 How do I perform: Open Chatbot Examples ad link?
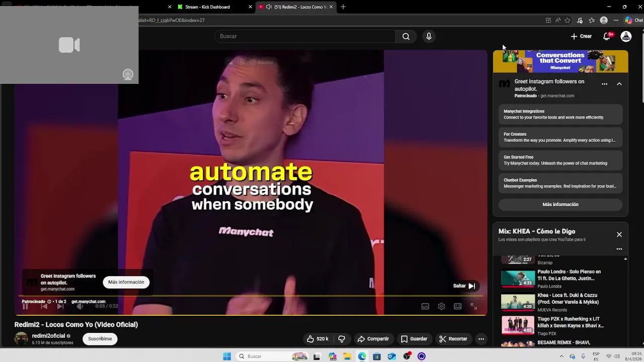click(560, 183)
